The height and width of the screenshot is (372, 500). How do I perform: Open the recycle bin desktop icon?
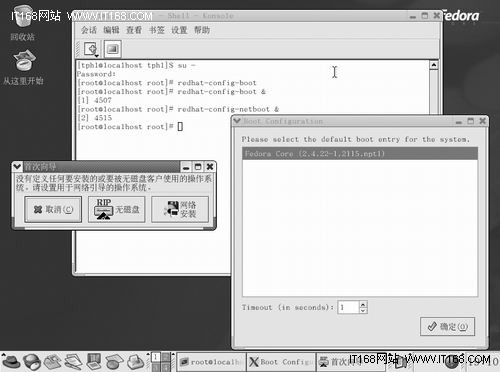(x=22, y=17)
